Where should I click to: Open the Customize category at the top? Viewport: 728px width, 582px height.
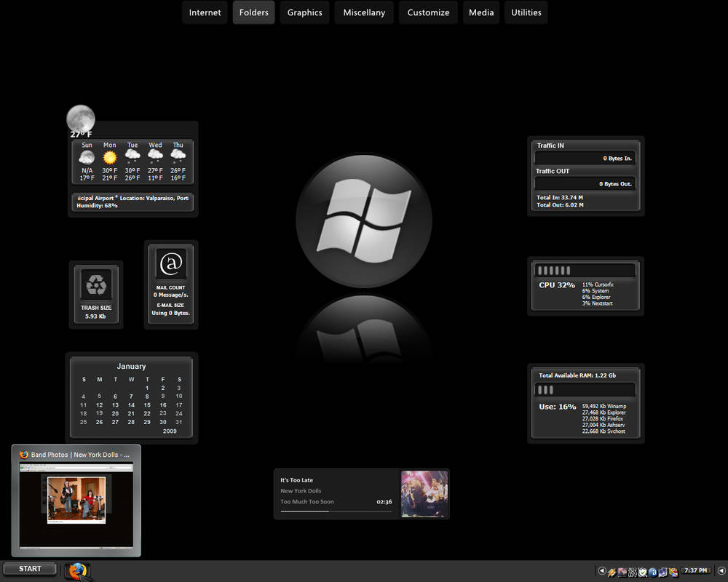[x=428, y=12]
